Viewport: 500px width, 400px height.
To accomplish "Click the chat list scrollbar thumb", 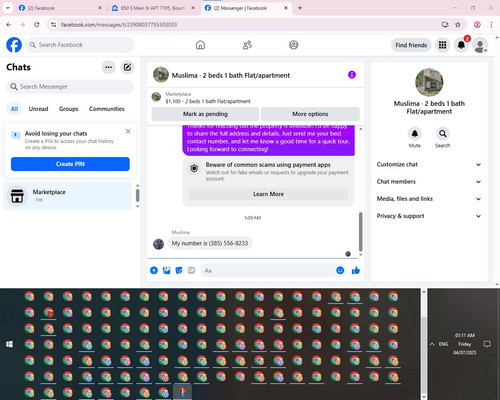I will tap(137, 196).
